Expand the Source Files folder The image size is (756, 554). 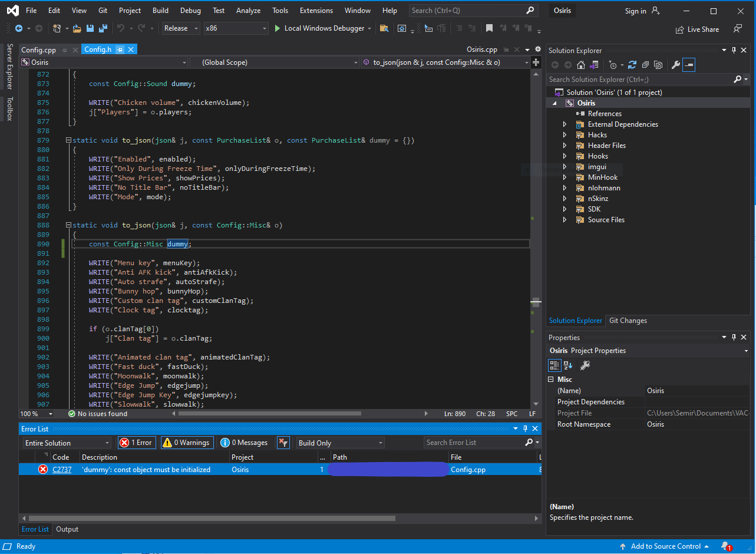[564, 220]
